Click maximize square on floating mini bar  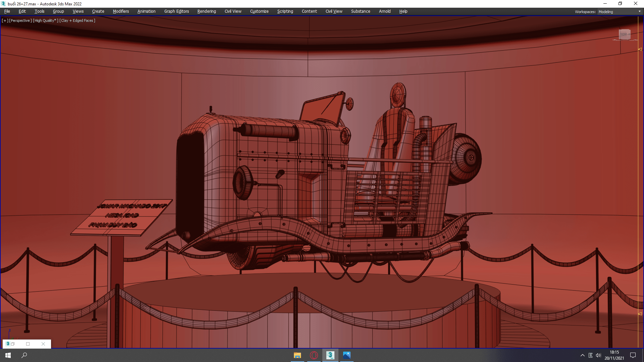pyautogui.click(x=28, y=344)
